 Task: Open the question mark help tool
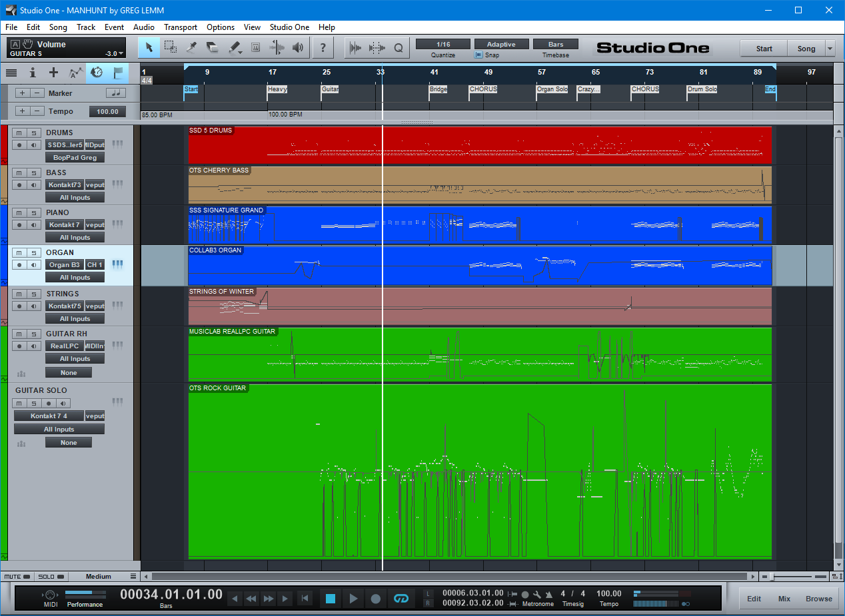(323, 47)
